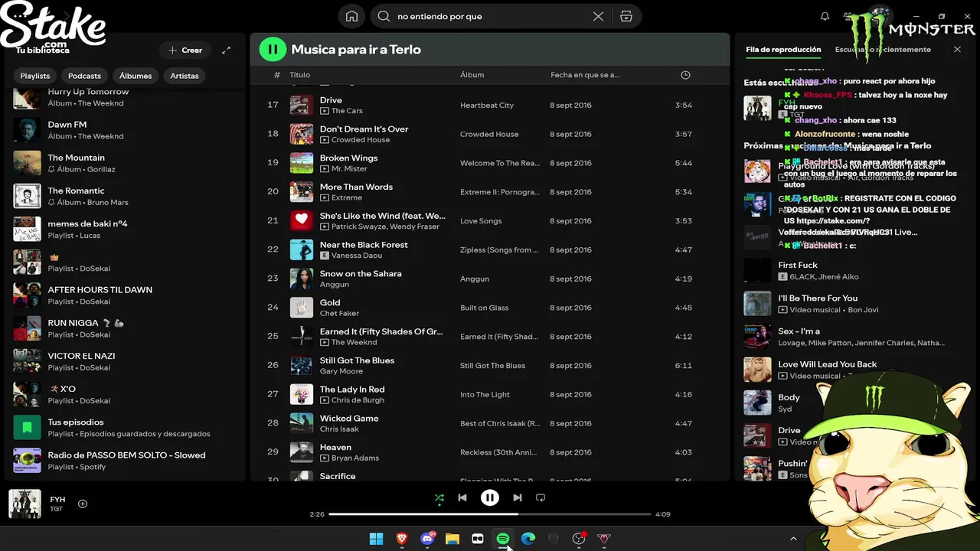
Task: Show hidden system tray icons chevron
Action: click(793, 539)
